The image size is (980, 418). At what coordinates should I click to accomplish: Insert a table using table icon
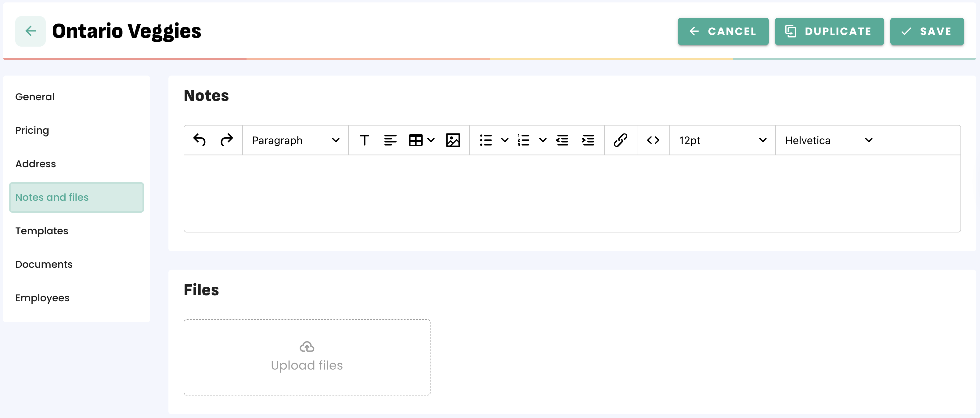pos(416,140)
